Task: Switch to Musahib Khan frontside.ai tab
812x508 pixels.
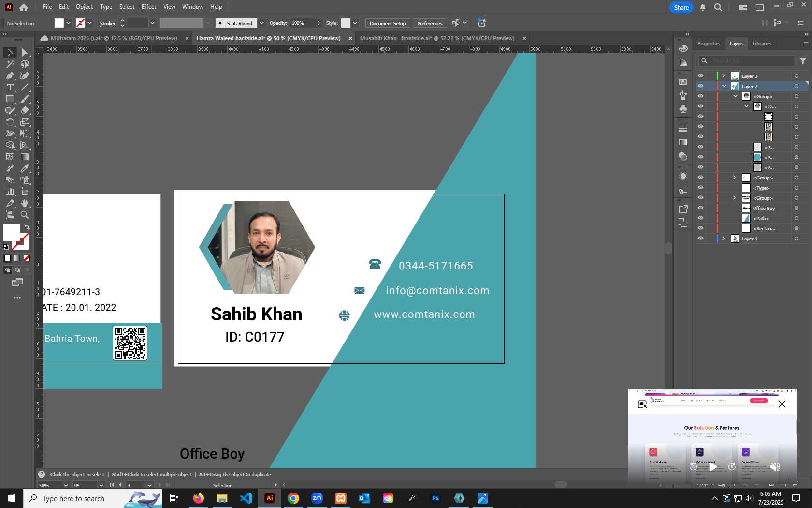Action: coord(437,38)
